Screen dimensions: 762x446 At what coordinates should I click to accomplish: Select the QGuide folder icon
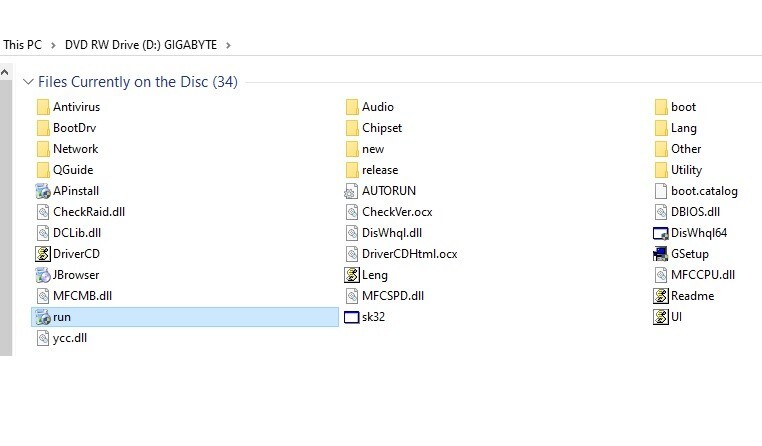coord(43,170)
